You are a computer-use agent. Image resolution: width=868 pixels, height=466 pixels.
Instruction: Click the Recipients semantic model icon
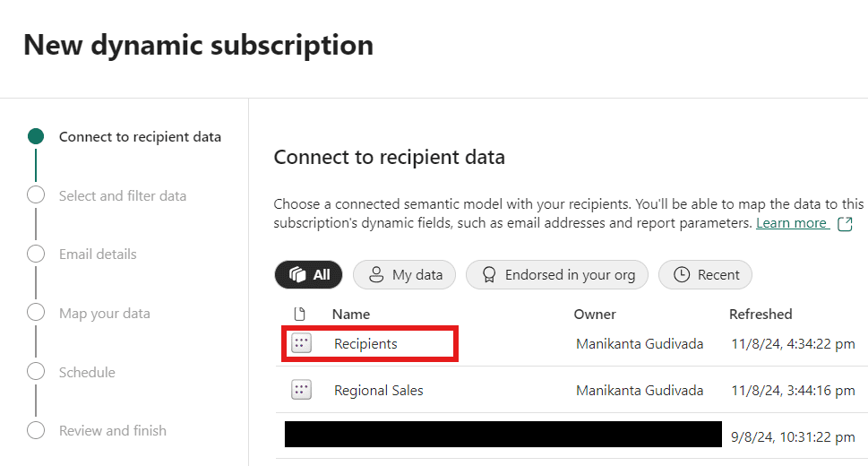301,344
